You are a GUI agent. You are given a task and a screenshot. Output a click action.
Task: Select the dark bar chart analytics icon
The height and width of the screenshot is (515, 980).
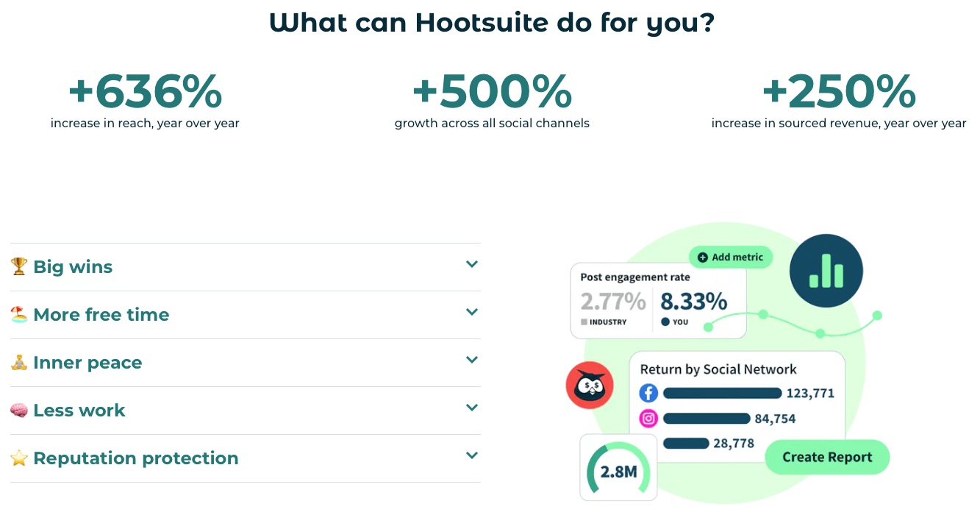(x=826, y=271)
